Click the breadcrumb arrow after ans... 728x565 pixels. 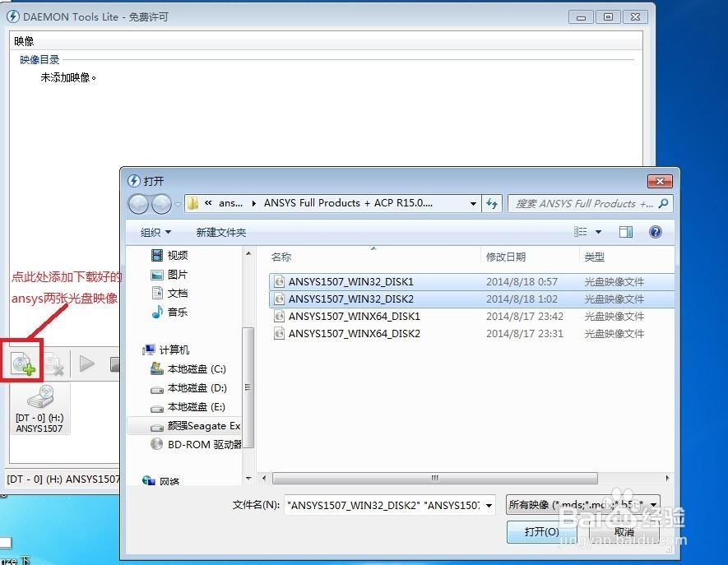click(x=253, y=203)
